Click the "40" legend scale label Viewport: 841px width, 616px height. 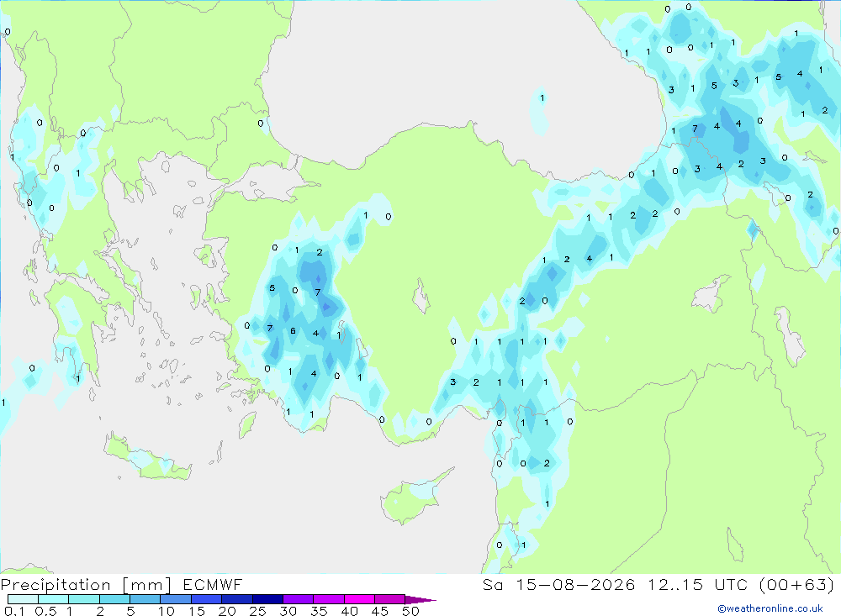tap(350, 611)
